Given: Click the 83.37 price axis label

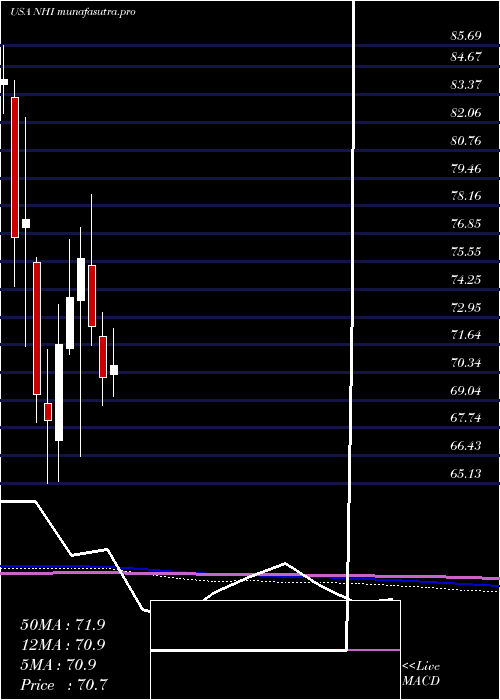Looking at the screenshot, I should (x=466, y=85).
